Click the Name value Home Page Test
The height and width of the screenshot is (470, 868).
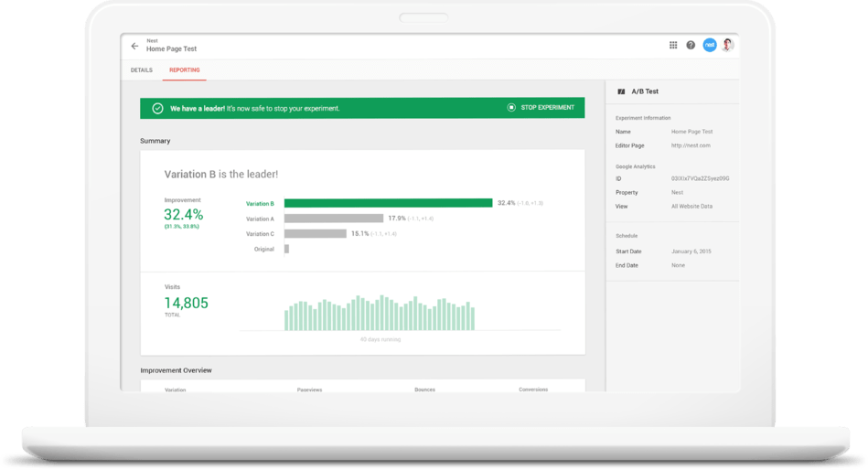[692, 132]
